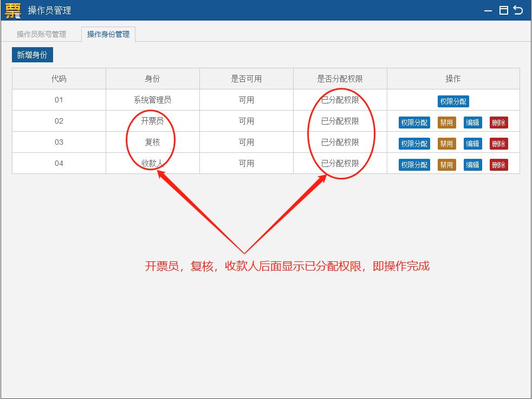
Task: Click the 新增身份 button
Action: click(32, 55)
